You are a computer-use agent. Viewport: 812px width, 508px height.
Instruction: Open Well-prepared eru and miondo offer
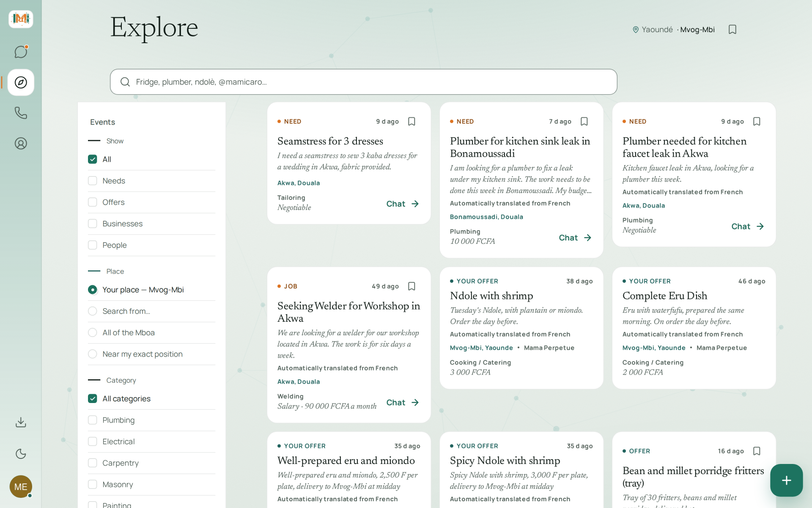click(346, 460)
